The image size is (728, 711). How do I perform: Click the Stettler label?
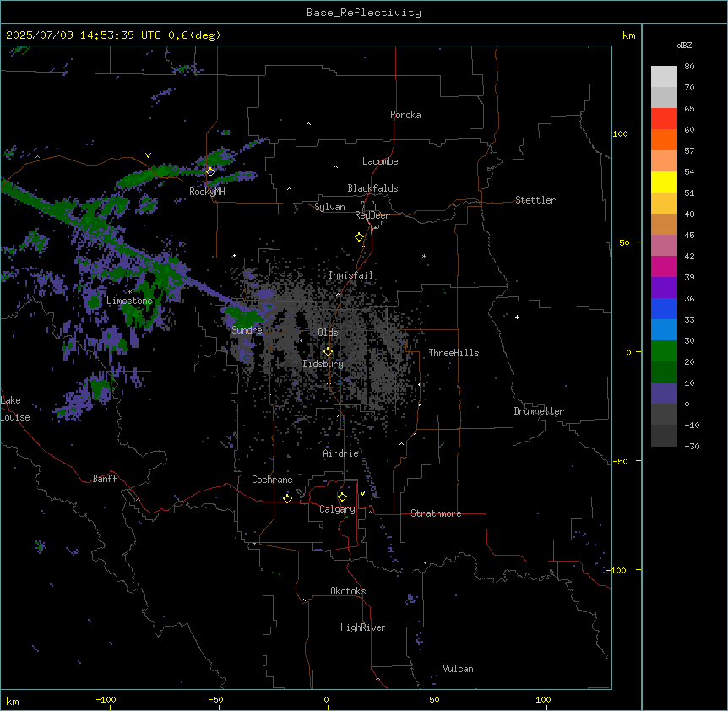click(x=535, y=200)
